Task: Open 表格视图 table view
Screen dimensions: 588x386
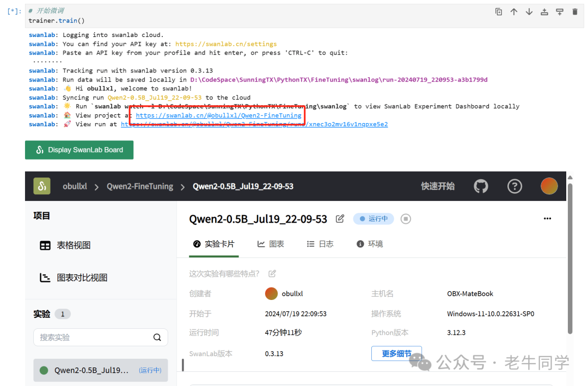Action: click(x=65, y=246)
